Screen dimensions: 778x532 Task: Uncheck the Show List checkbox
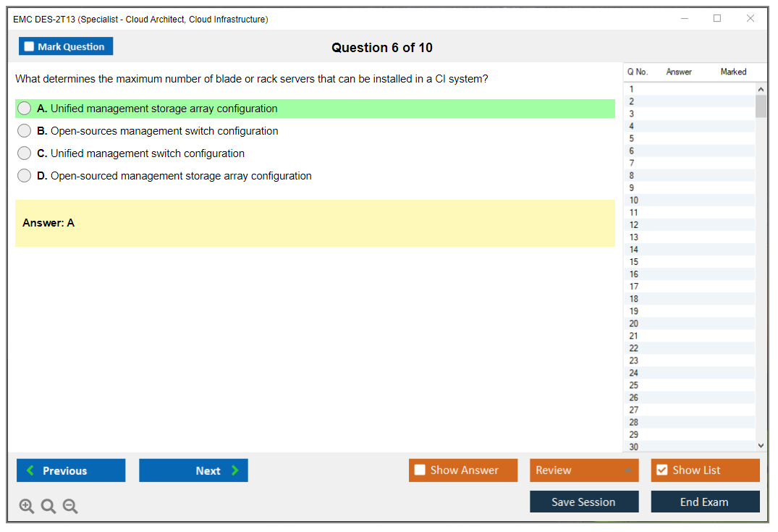click(x=661, y=470)
